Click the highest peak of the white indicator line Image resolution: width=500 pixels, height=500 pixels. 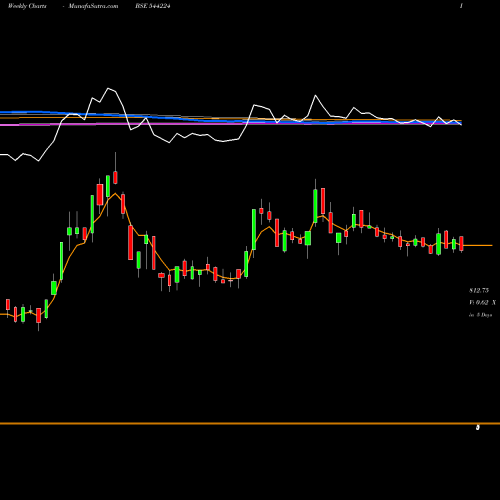point(108,88)
